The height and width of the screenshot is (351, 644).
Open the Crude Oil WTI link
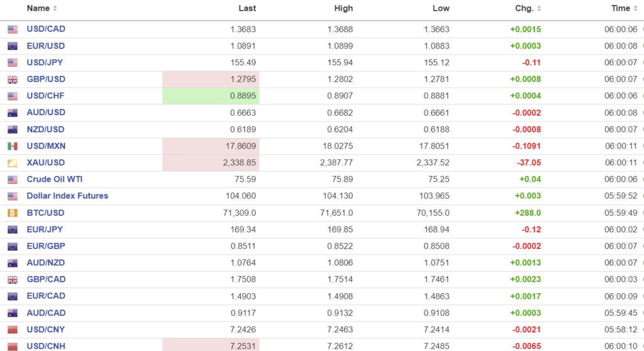(x=55, y=179)
